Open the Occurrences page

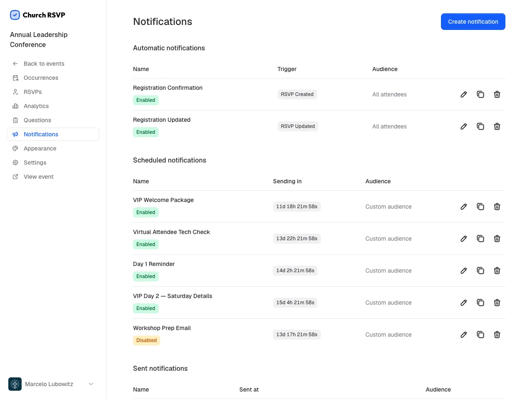[53, 78]
